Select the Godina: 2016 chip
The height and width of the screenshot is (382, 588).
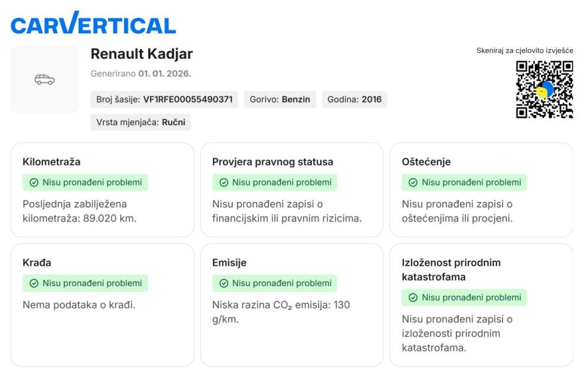tap(354, 100)
